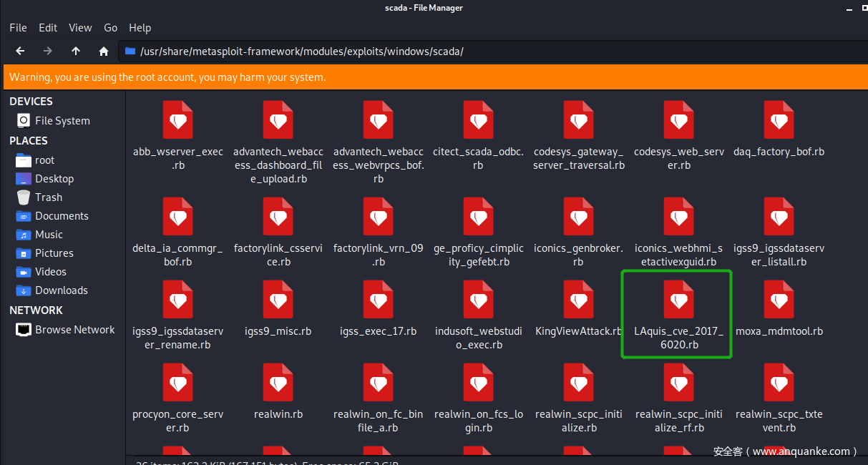Select abb_wserver_exec.rb file icon
The width and height of the screenshot is (868, 465).
(178, 119)
